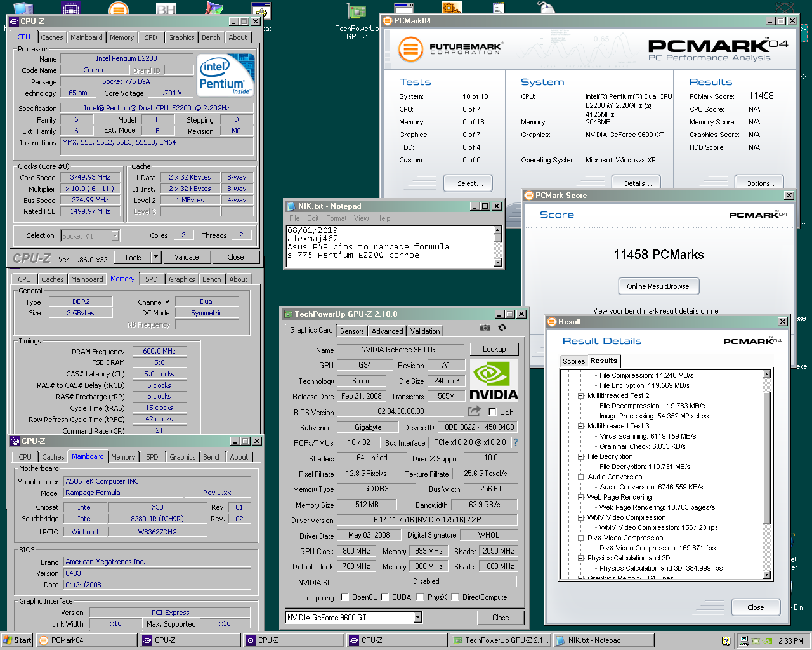This screenshot has height=650, width=812.
Task: Switch to the Scores tab in Result window
Action: [573, 361]
